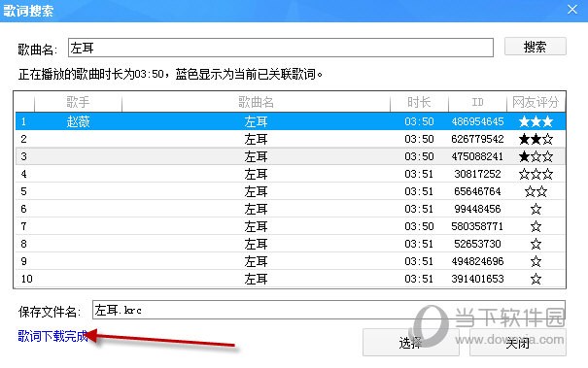Click 左耳 song name in row 5

(256, 191)
